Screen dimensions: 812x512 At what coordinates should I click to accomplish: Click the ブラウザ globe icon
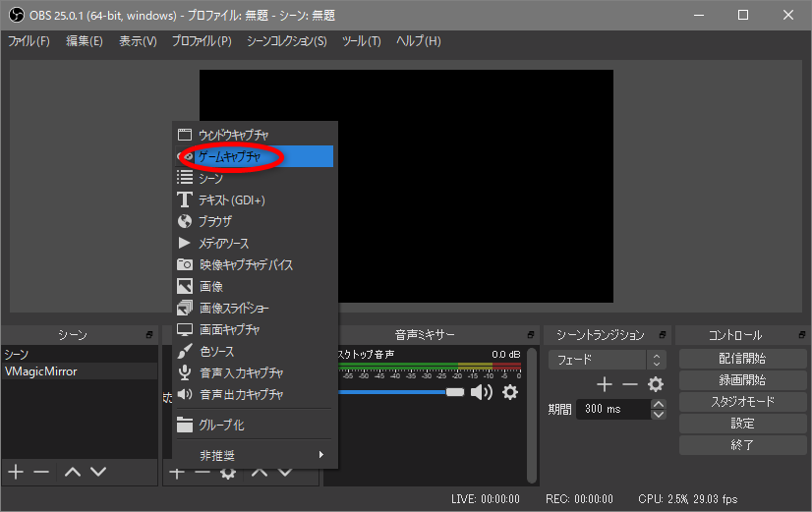pyautogui.click(x=185, y=221)
